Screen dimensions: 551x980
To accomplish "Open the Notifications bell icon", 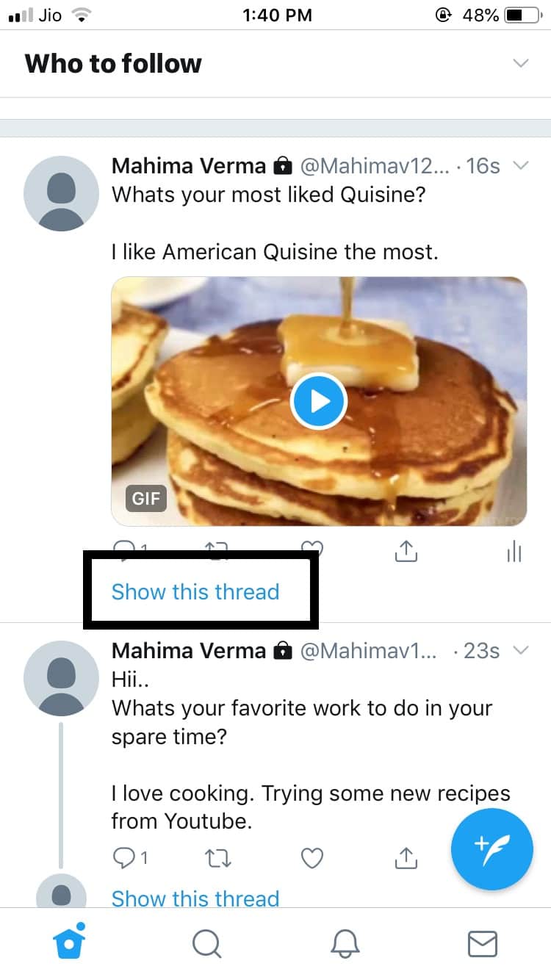I will coord(345,945).
